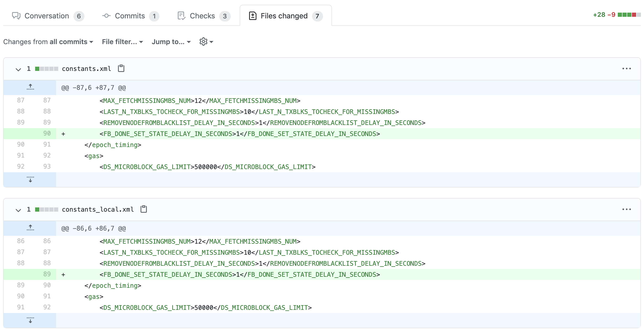Expand lines below in constants.xml diff
Image resolution: width=644 pixels, height=334 pixels.
coord(30,180)
